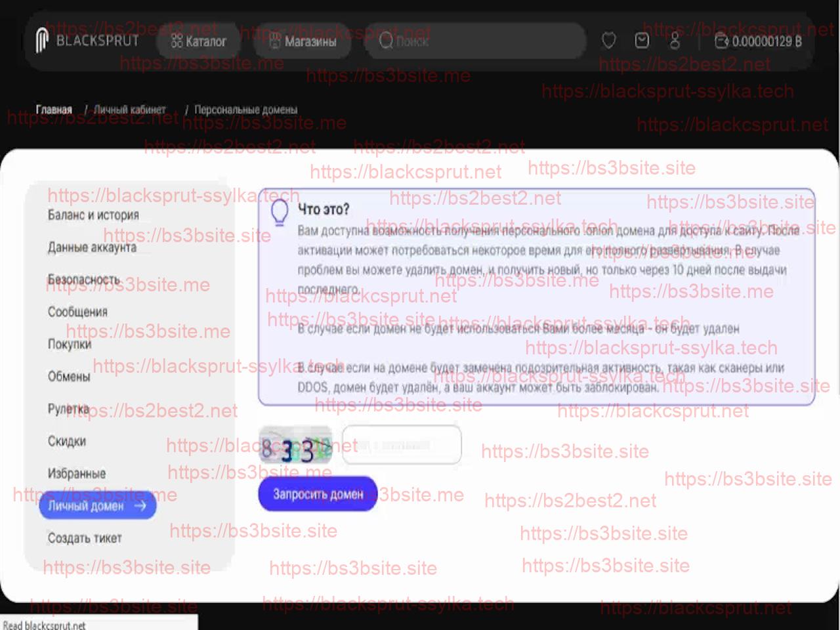Go to Главная in the breadcrumb
Viewport: 840px width, 630px height.
pos(54,110)
